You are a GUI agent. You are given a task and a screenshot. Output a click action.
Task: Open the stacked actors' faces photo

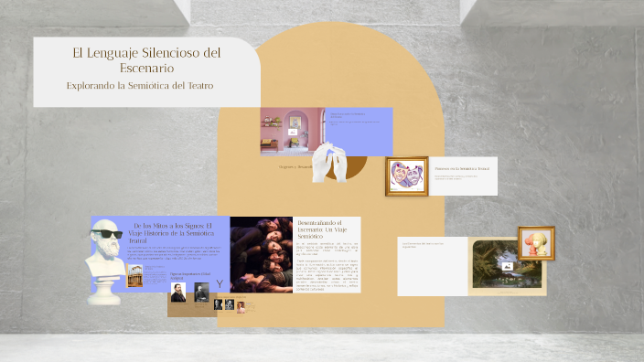coord(262,254)
